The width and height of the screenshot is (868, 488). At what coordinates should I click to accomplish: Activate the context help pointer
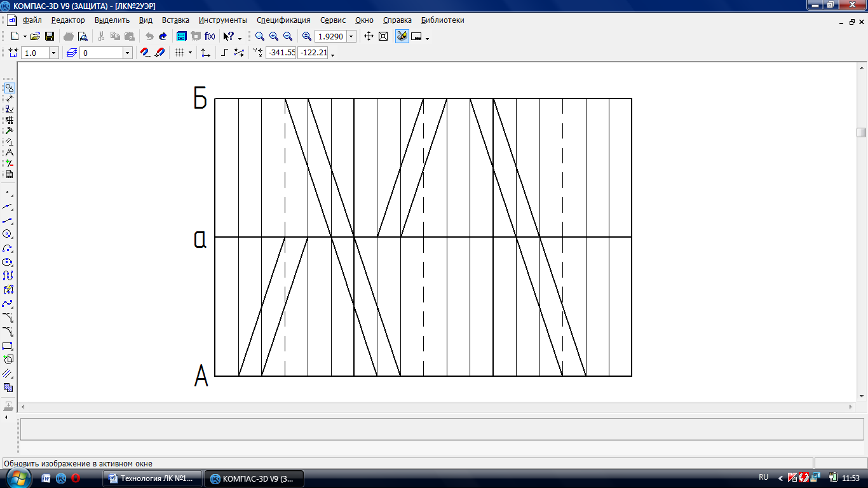tap(228, 36)
